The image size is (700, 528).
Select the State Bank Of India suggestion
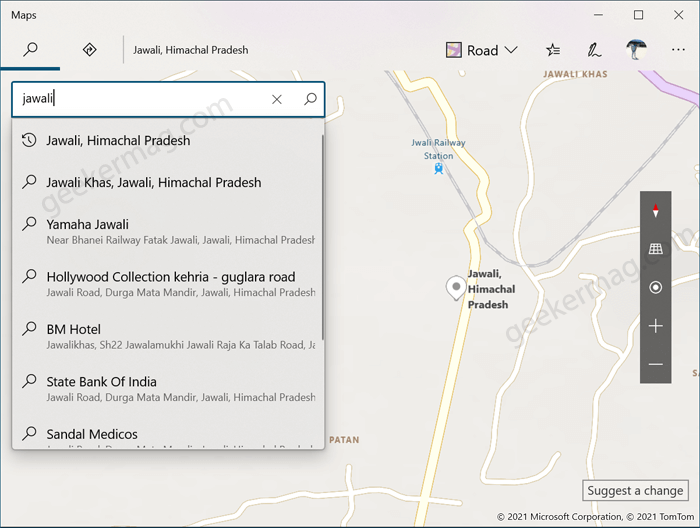tap(167, 389)
